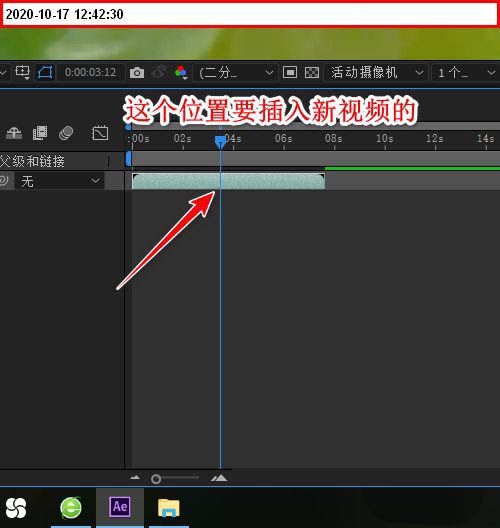The height and width of the screenshot is (528, 500).
Task: Click the 06s mark on time ruler
Action: click(283, 138)
